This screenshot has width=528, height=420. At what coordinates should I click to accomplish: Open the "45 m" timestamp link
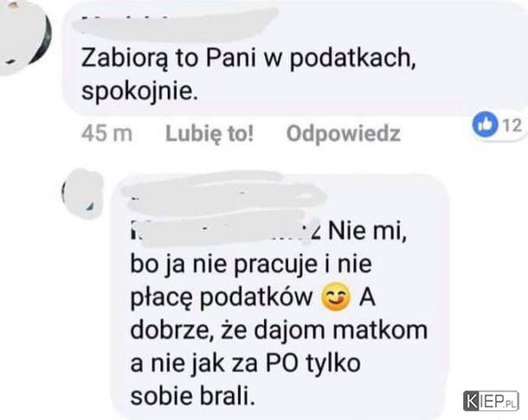(106, 133)
